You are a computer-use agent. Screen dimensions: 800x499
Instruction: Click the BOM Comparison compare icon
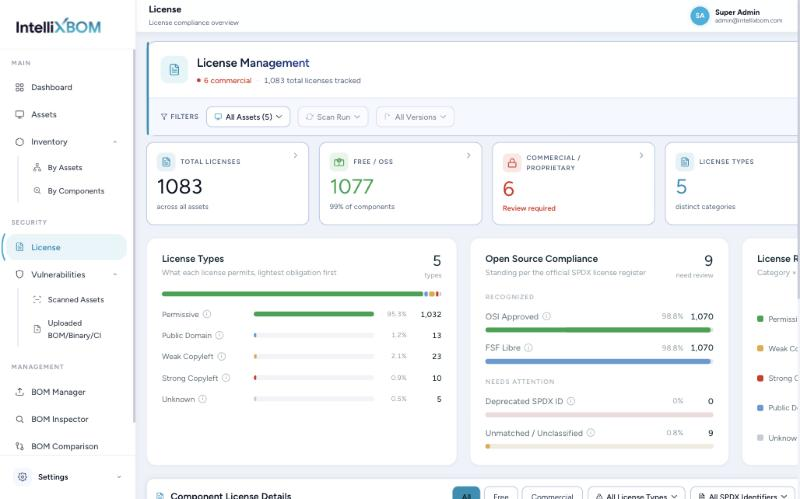click(x=19, y=446)
